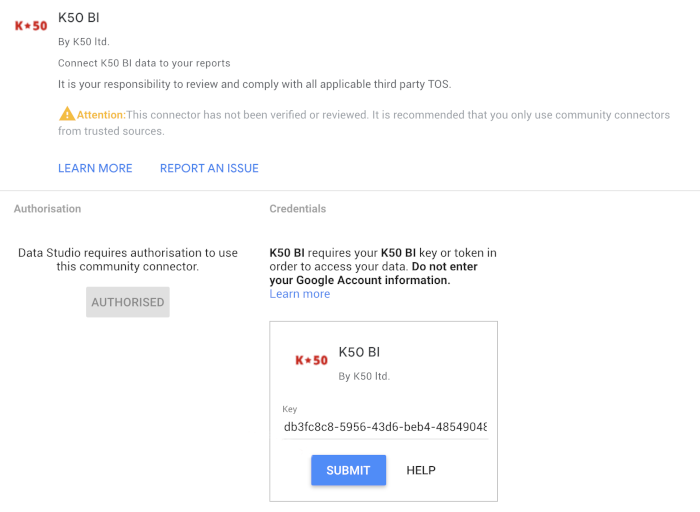
Task: Click the 'By K50 ltd.' text at top
Action: pos(83,42)
